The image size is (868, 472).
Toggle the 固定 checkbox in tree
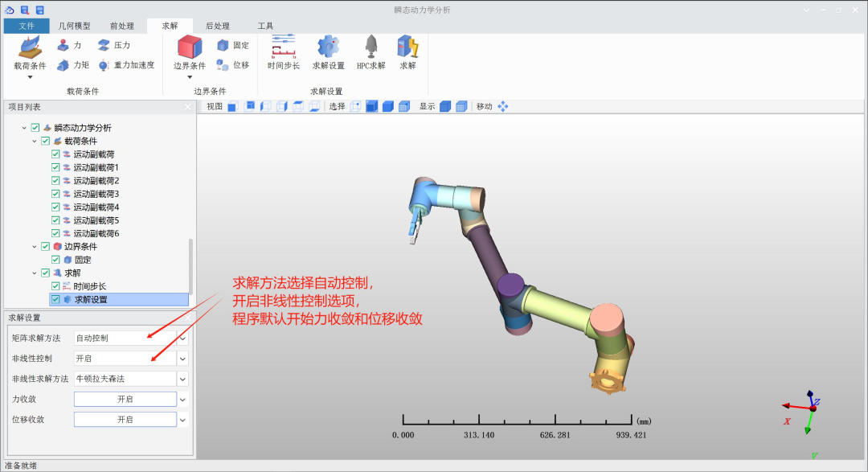pos(55,260)
